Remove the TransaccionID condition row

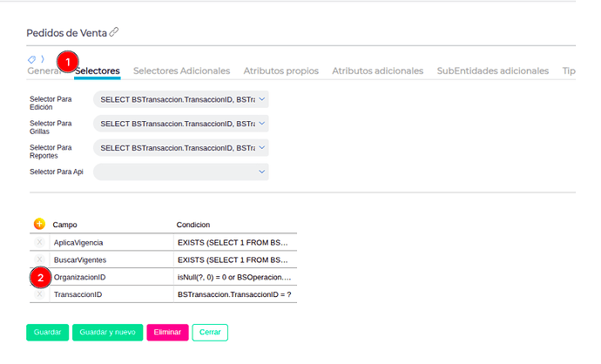pos(39,294)
